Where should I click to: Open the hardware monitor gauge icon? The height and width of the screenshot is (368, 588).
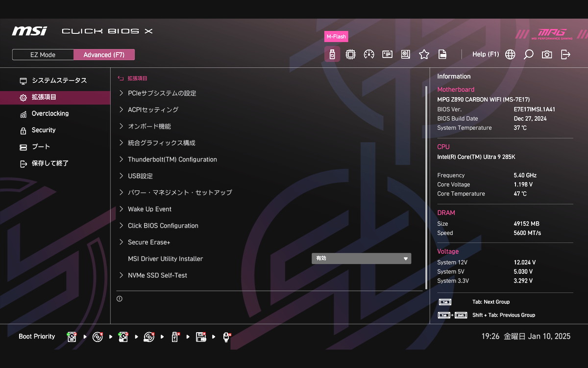click(x=369, y=54)
